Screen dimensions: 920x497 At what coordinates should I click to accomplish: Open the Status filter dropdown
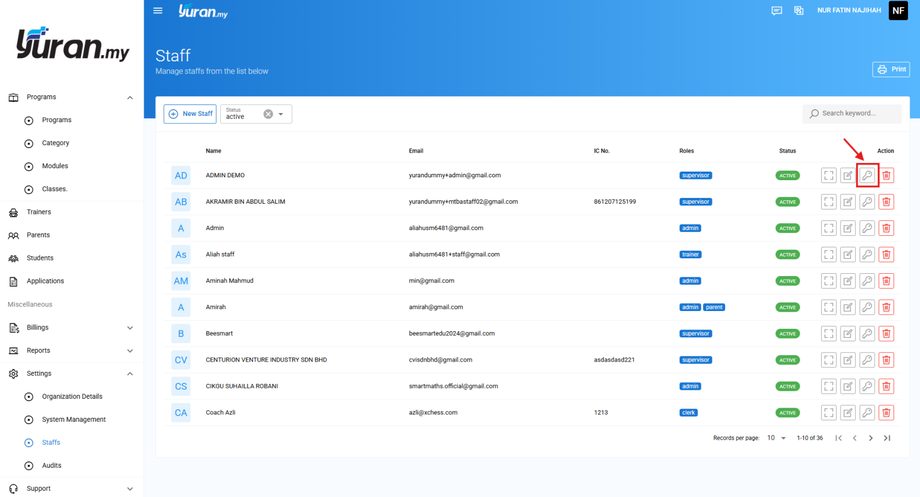tap(281, 114)
